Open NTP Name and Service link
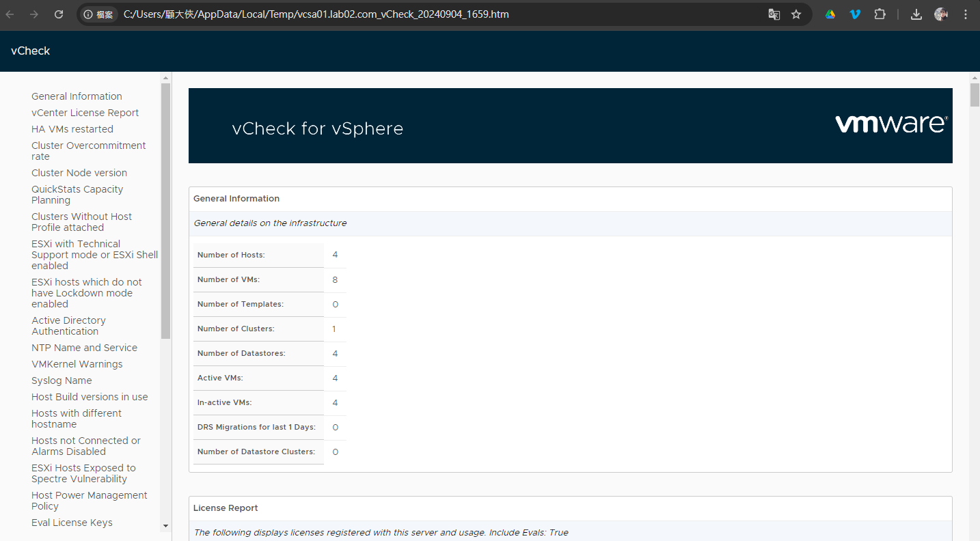 click(x=84, y=348)
